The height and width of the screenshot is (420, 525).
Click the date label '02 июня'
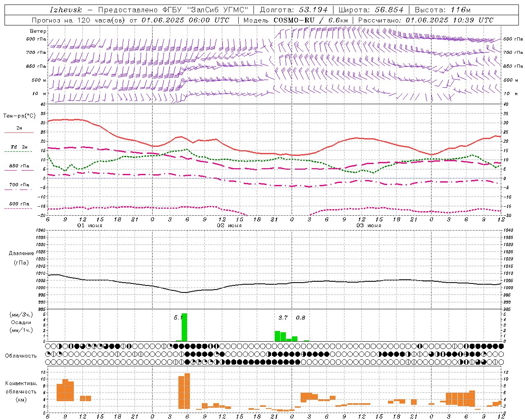pos(229,226)
